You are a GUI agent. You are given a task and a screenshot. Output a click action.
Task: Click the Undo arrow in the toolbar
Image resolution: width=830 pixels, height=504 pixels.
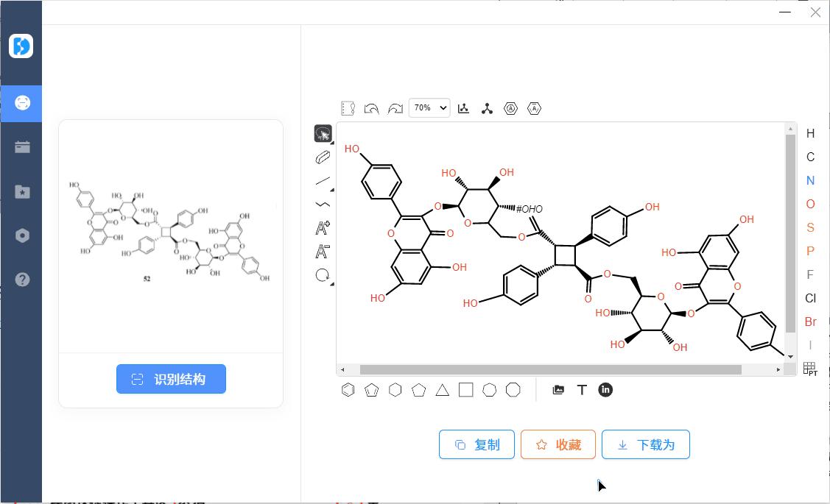tap(371, 108)
